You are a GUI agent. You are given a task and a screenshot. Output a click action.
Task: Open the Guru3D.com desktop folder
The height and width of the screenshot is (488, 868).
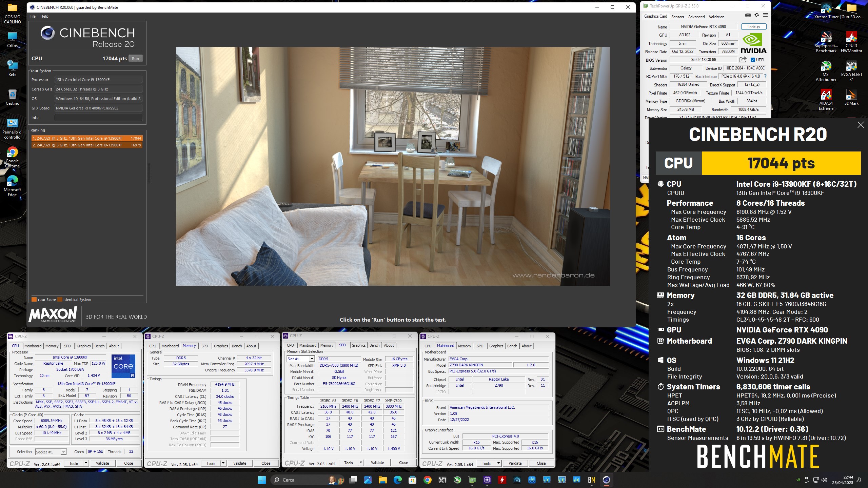[x=851, y=12]
